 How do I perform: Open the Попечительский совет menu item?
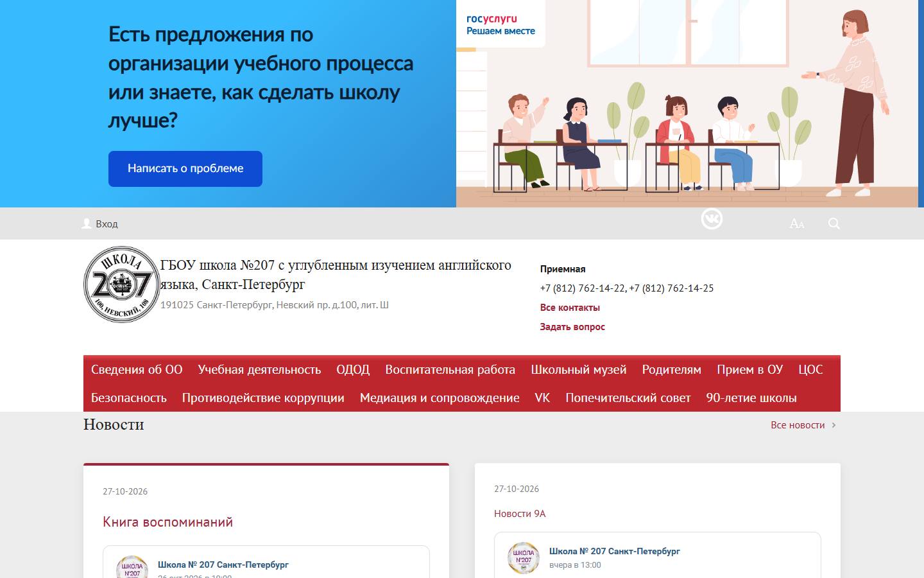pyautogui.click(x=628, y=398)
